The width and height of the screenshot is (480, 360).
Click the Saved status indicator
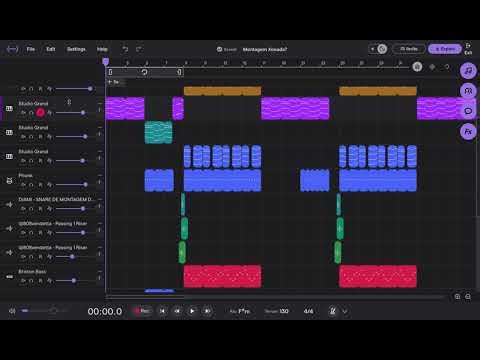227,49
